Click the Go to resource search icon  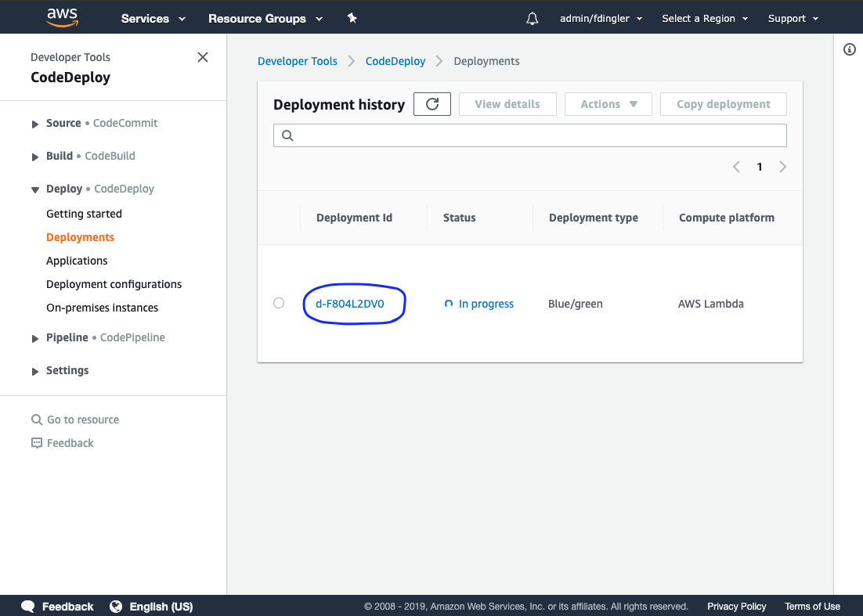coord(36,420)
